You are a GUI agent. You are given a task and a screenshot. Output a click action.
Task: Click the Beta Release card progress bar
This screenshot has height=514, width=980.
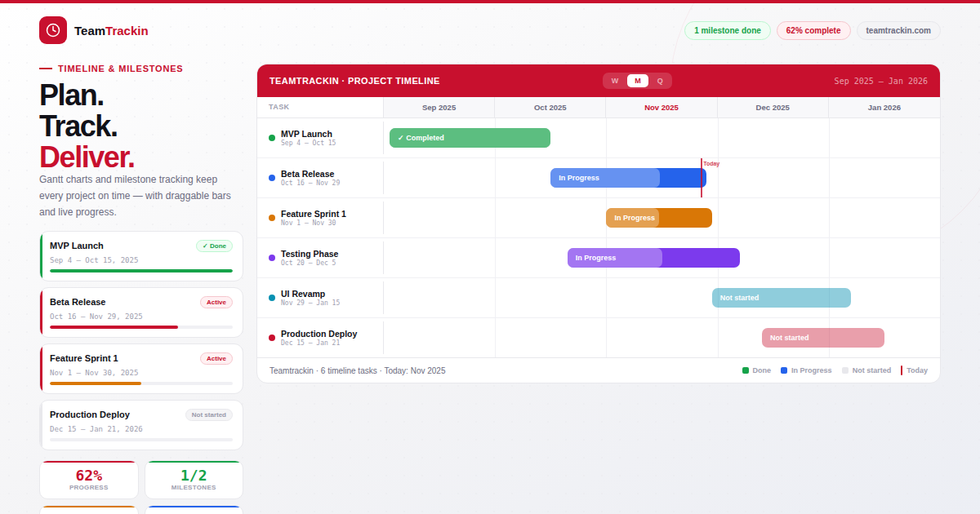coord(141,327)
